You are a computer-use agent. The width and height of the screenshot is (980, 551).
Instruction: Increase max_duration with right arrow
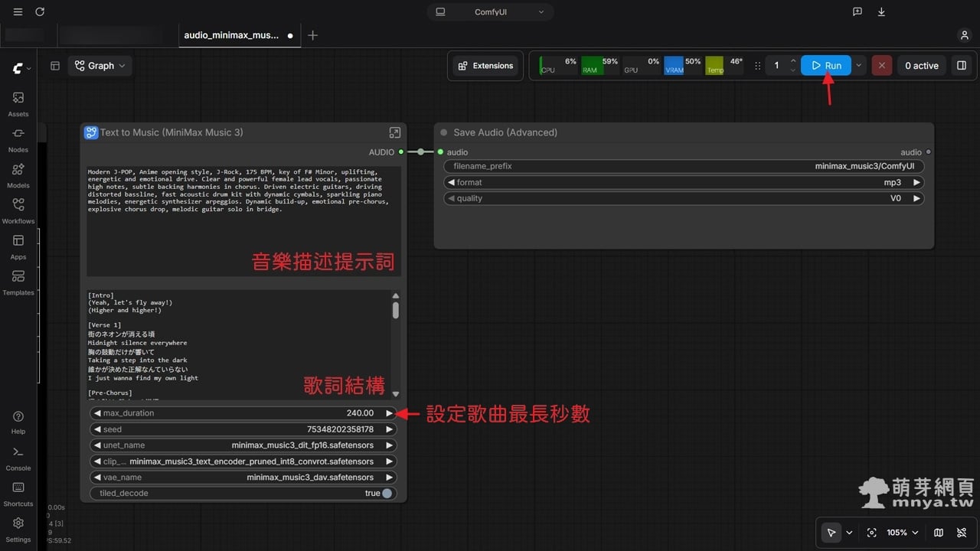[389, 413]
